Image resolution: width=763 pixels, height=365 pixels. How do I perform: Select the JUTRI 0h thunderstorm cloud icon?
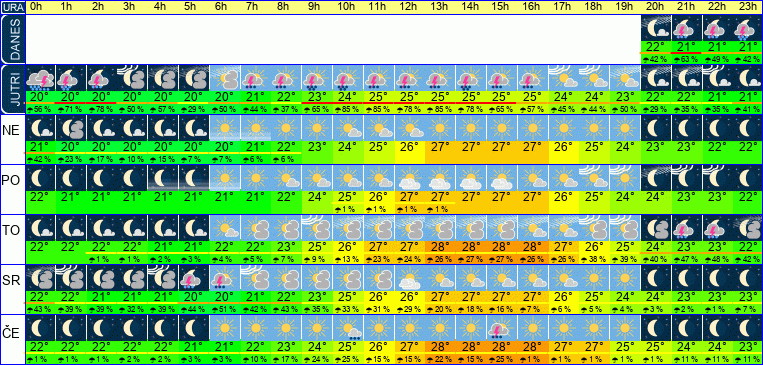[40, 78]
